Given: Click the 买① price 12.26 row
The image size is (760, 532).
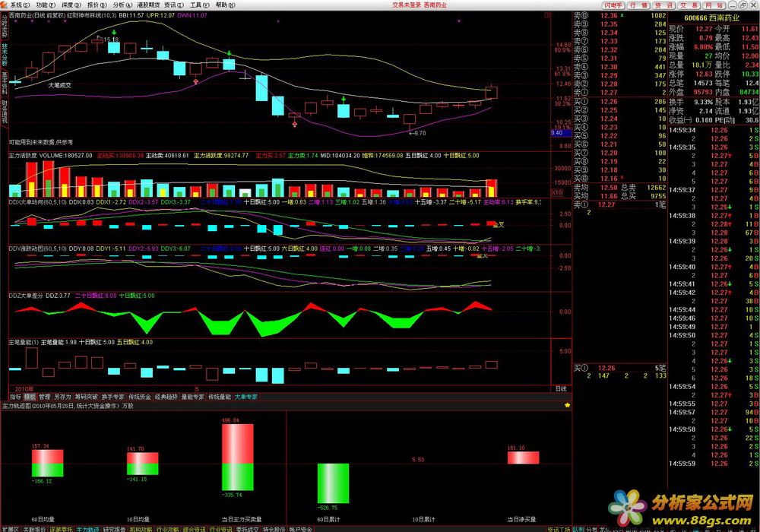Looking at the screenshot, I should [x=620, y=102].
